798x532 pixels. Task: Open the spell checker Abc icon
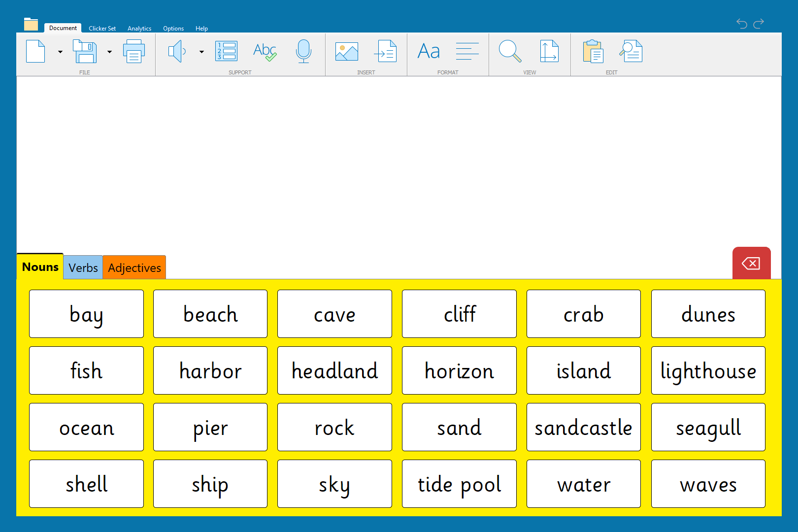click(265, 51)
